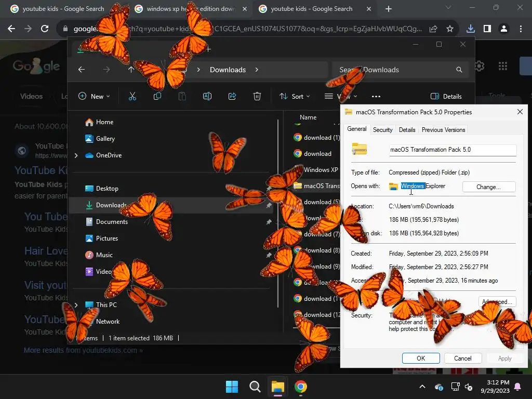Click Cancel in the Properties dialog
The height and width of the screenshot is (399, 532).
coord(463,358)
